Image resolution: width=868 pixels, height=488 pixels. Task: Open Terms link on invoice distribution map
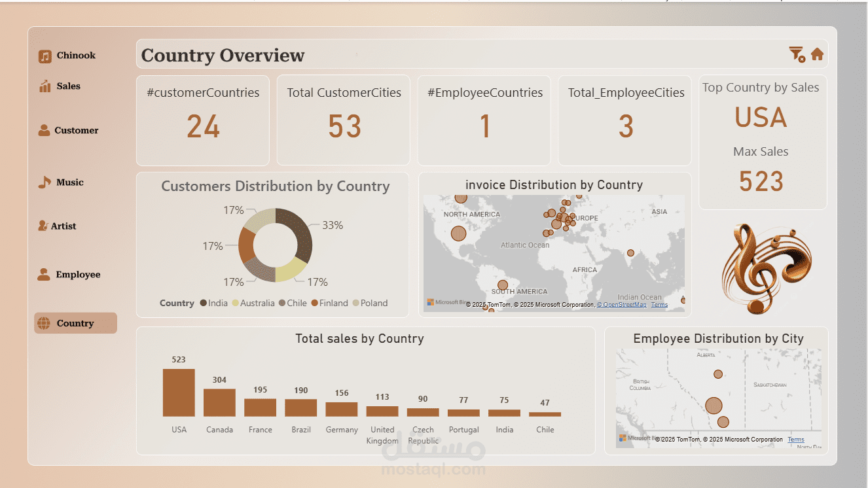tap(660, 305)
